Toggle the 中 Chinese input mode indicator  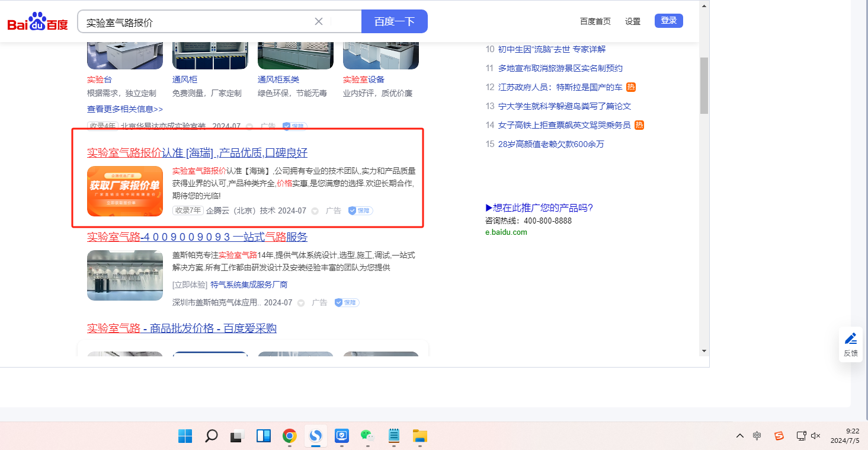tap(757, 436)
